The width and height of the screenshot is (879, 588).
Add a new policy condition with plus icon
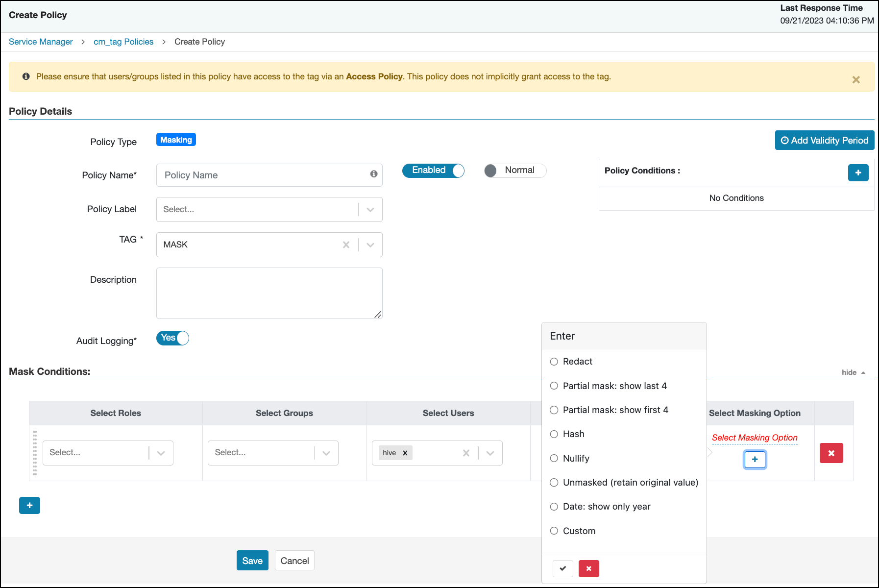858,172
